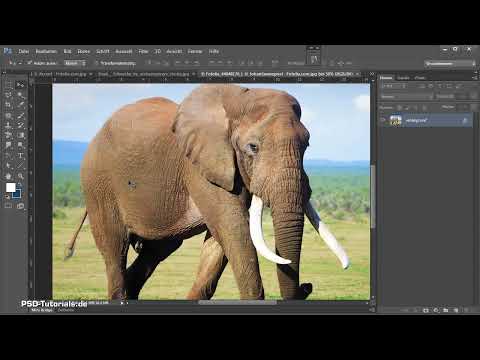Click the blue background color swatch
Screen dimensions: 480x360
[17, 194]
